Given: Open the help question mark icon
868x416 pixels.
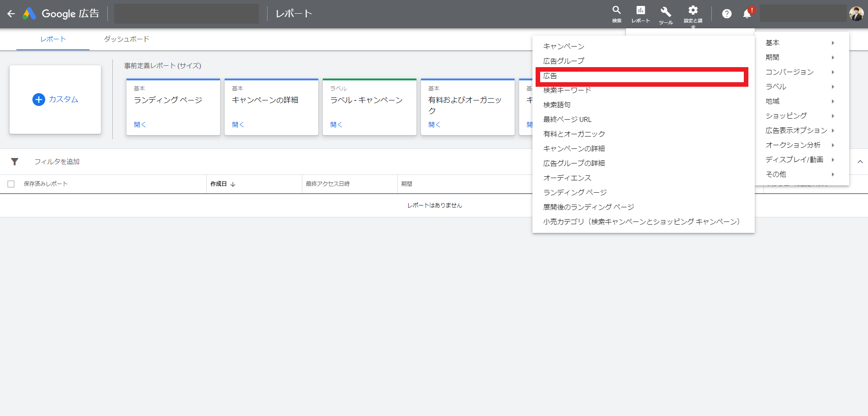Looking at the screenshot, I should coord(727,14).
